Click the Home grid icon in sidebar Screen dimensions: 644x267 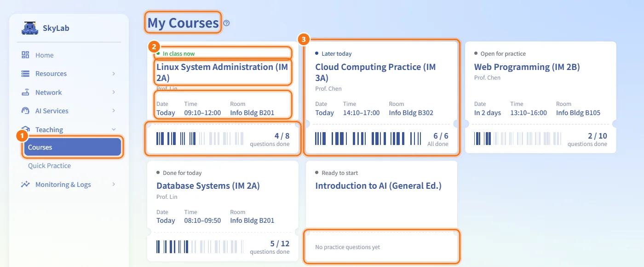tap(25, 55)
